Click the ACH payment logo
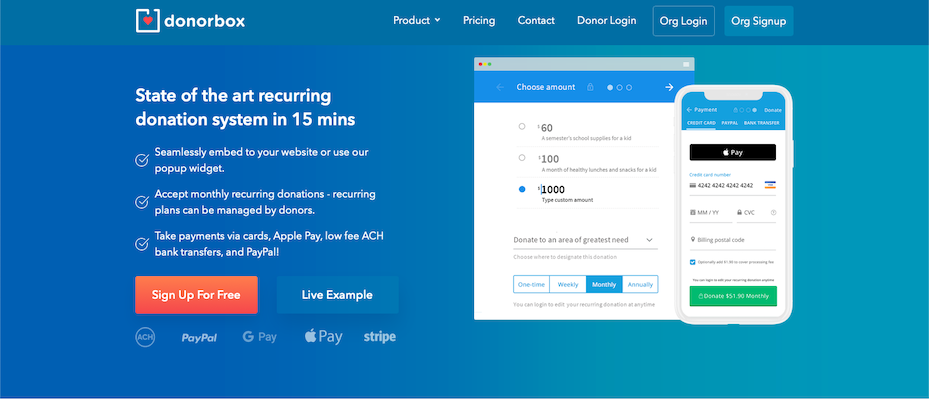This screenshot has width=929, height=400. [x=145, y=337]
